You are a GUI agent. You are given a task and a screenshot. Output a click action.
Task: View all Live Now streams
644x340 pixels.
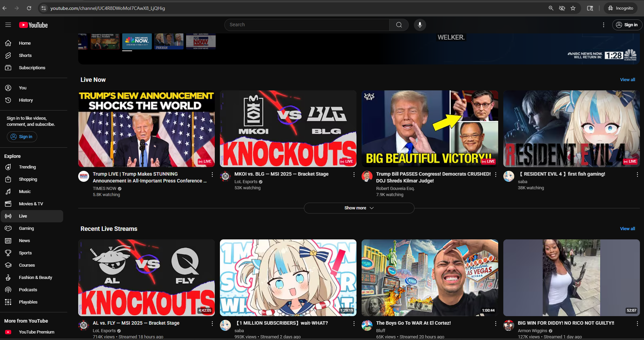tap(628, 80)
